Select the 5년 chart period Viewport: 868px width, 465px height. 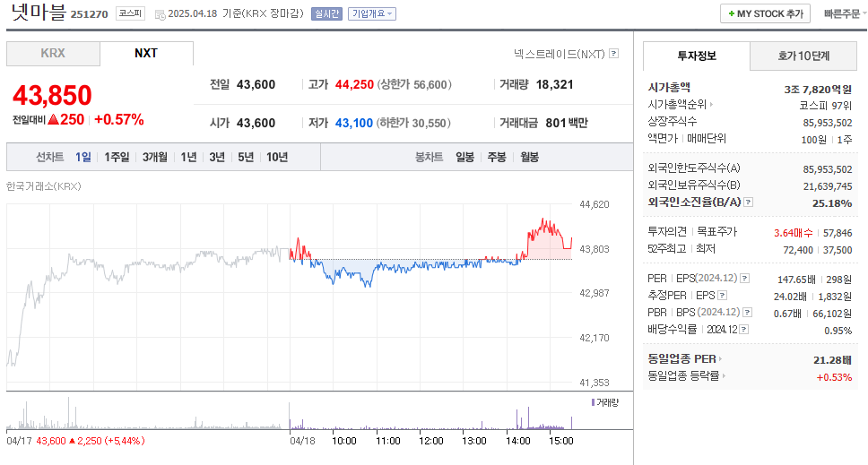(x=246, y=157)
